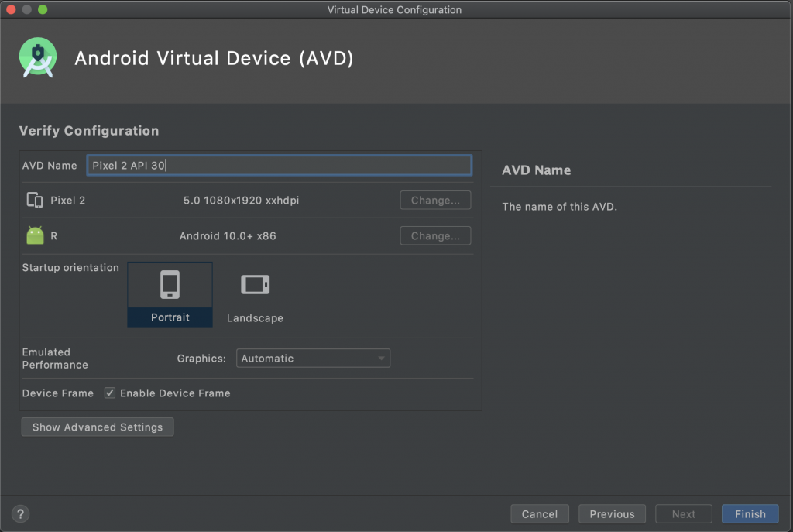Click the green Android R system image icon
Viewport: 793px width, 532px height.
[x=35, y=235]
